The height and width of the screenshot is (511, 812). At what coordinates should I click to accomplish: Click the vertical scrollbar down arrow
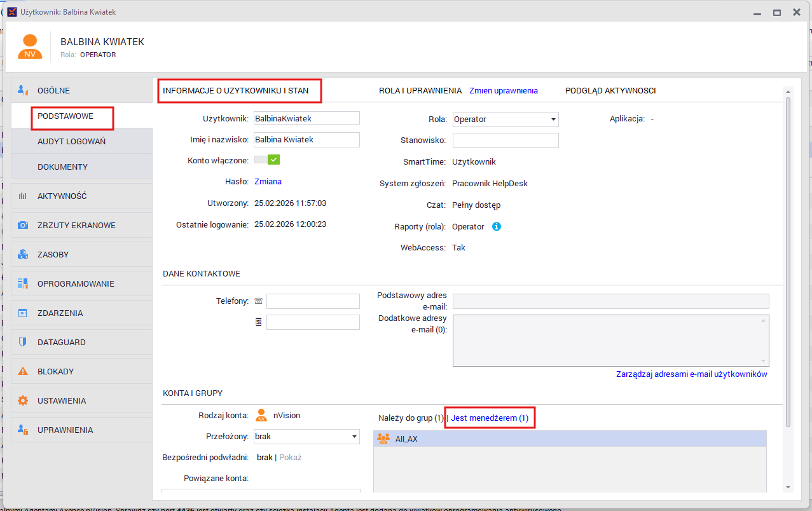coord(788,487)
